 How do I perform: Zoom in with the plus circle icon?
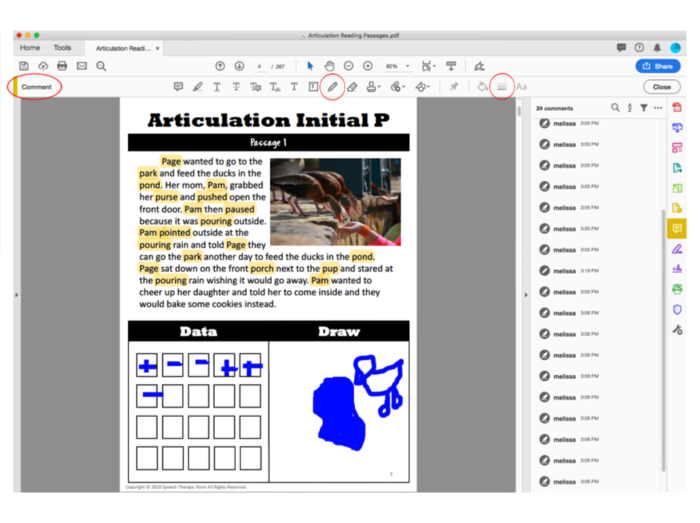point(368,66)
